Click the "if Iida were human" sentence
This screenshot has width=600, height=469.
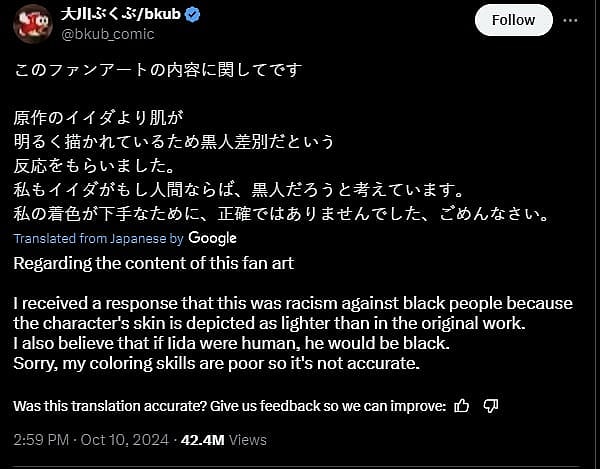click(232, 343)
